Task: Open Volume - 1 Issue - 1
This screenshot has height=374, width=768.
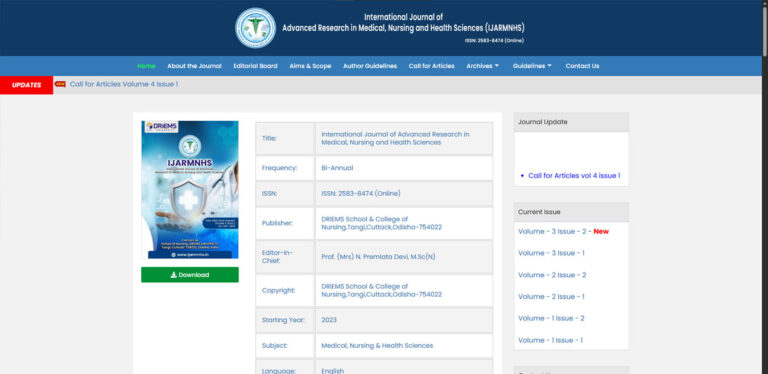Action: (550, 340)
